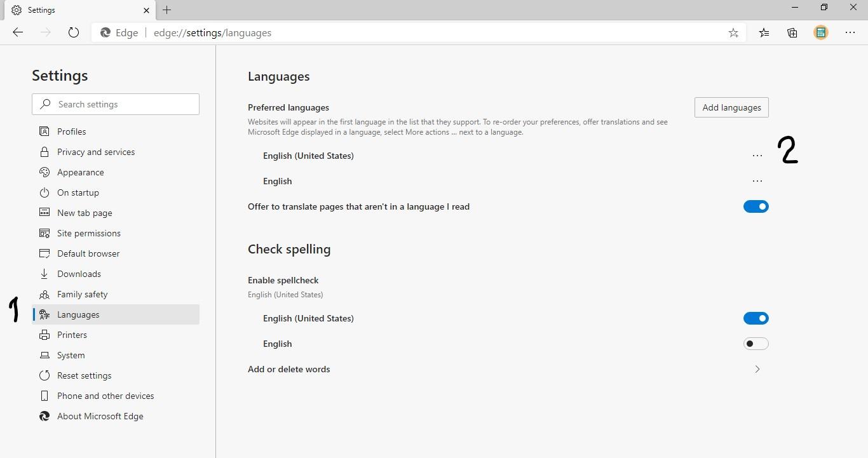Open Phone and other devices settings
Viewport: 868px width, 458px height.
tap(116, 396)
